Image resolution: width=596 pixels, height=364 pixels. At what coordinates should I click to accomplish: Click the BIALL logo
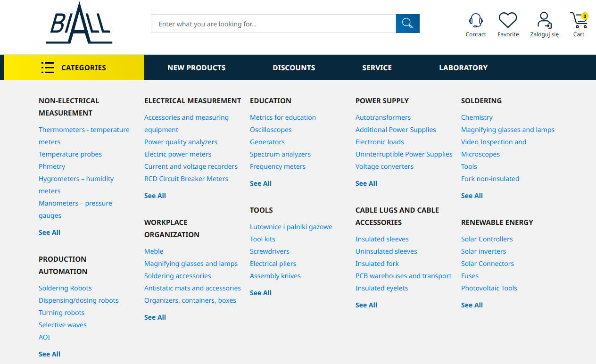[x=79, y=23]
